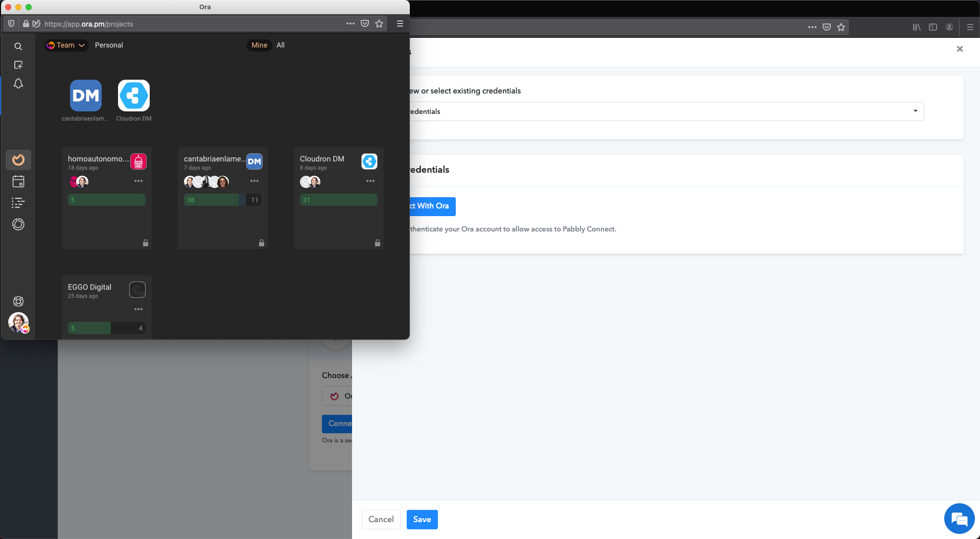Click the DM icon on cantabriaenlame card

click(254, 161)
